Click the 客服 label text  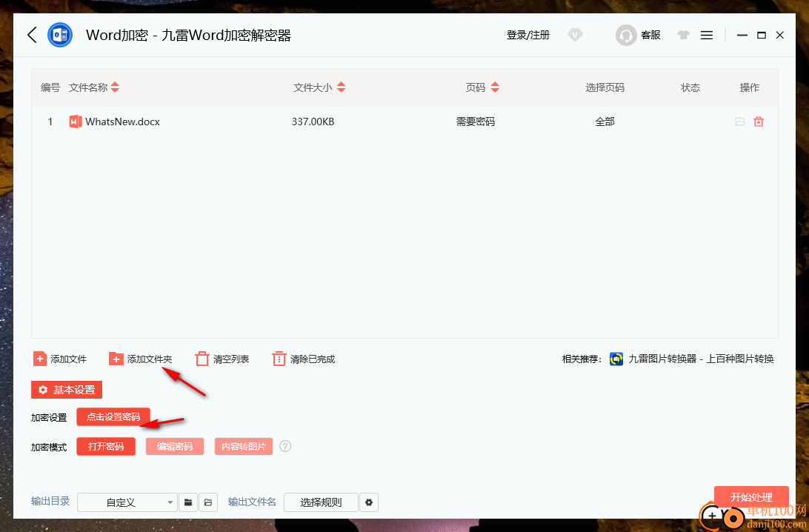[650, 35]
